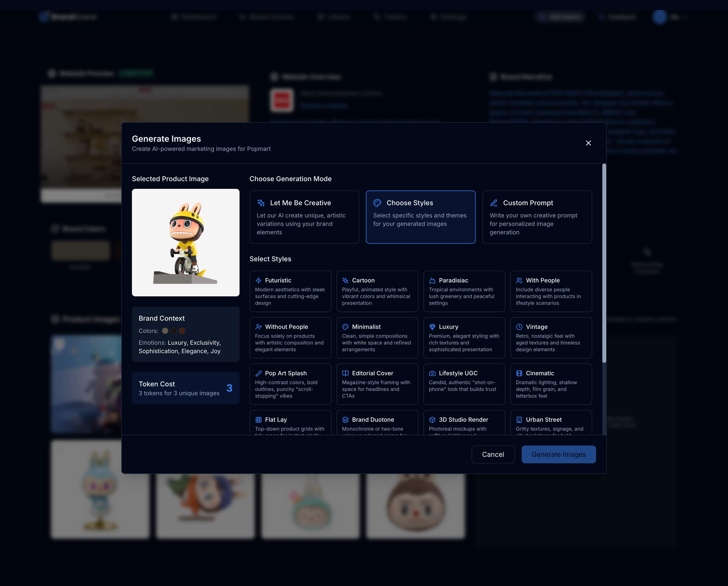Click the dialog's vertical scrollbar
Screen dimensions: 728x586
(604, 263)
